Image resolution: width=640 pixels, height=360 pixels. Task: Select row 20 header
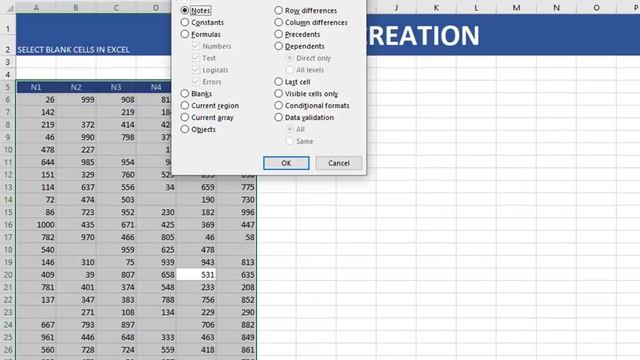8,275
